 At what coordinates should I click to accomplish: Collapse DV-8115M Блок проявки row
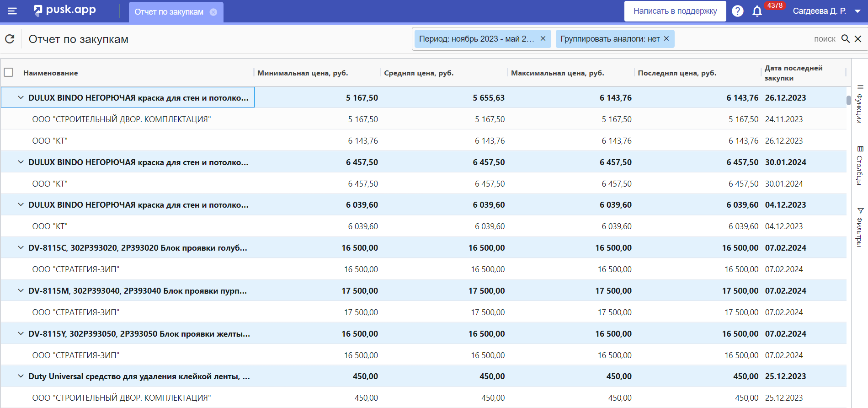(x=21, y=290)
